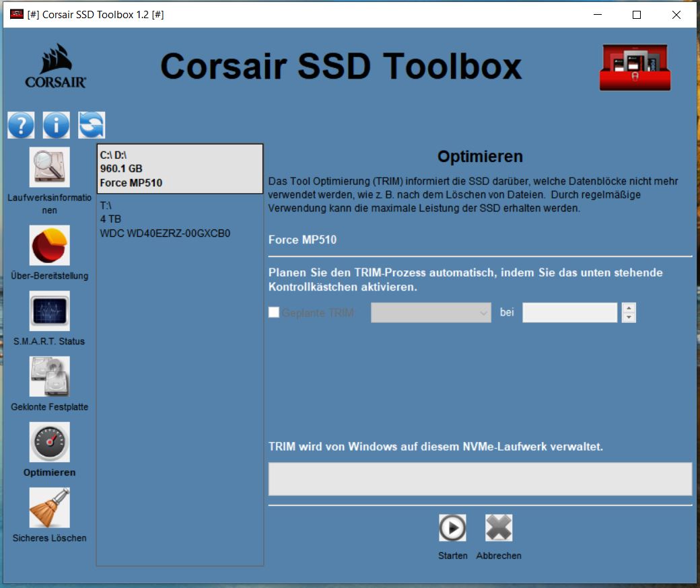Screen dimensions: 700x588
Task: Click the gray TRIM status output box
Action: point(480,479)
